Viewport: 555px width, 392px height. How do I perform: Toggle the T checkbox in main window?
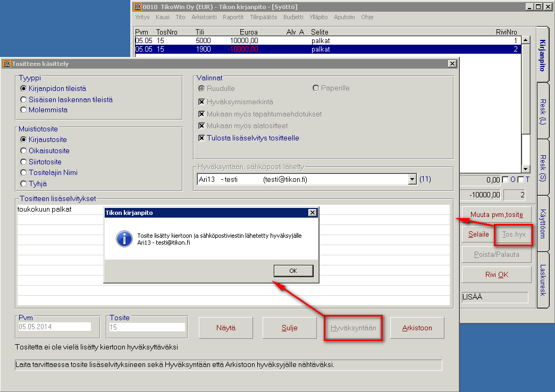pyautogui.click(x=520, y=180)
